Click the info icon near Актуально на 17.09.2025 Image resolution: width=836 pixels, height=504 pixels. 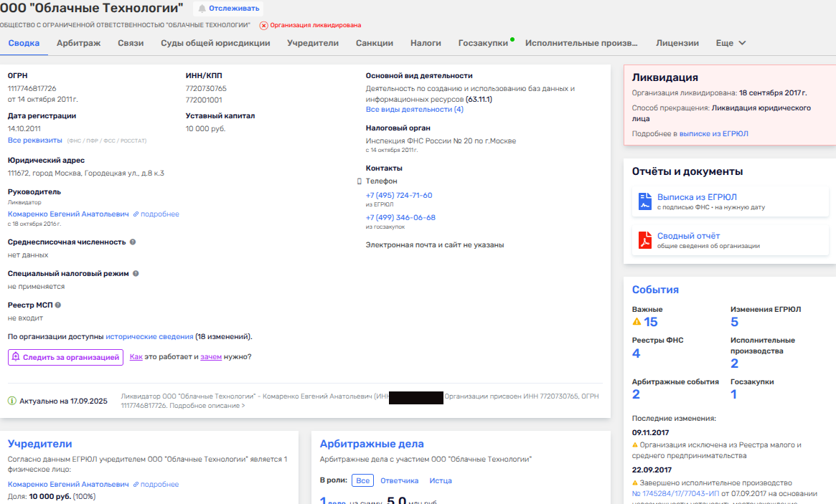[12, 401]
